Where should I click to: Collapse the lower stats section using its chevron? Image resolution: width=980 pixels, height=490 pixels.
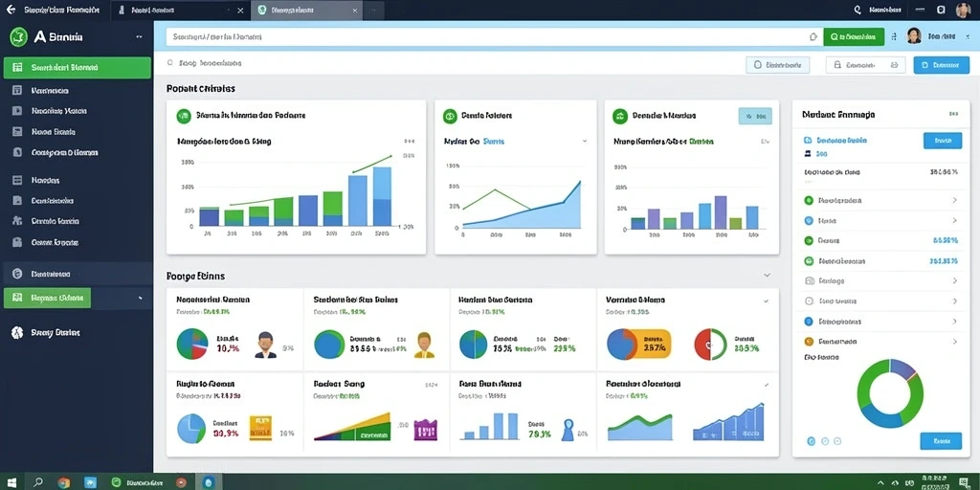(767, 275)
